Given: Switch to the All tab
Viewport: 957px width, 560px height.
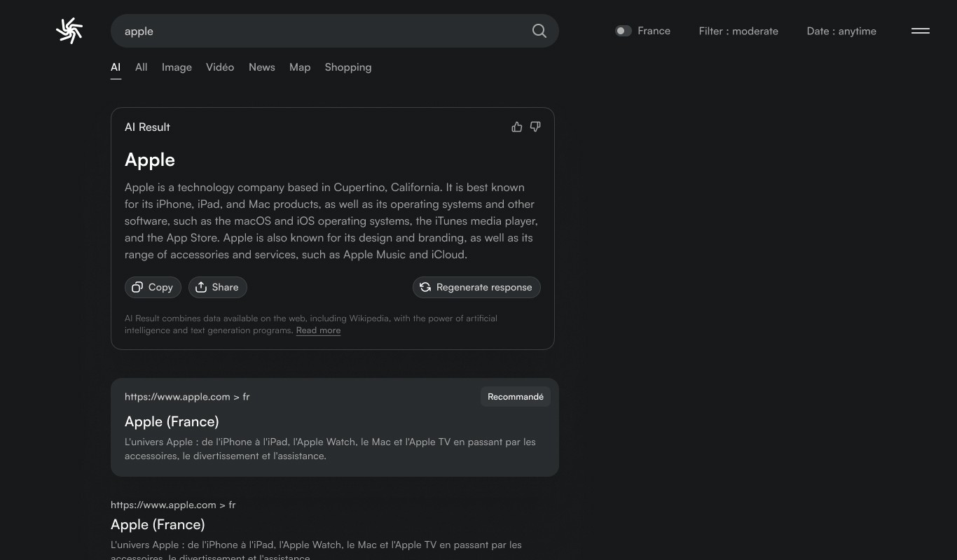Looking at the screenshot, I should point(141,67).
